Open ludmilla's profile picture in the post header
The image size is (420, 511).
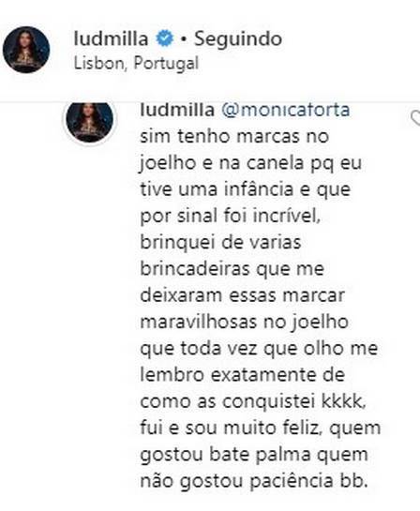click(x=26, y=50)
